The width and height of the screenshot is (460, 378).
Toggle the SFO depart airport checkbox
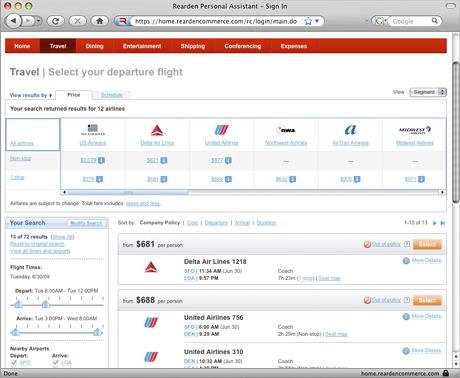tap(14, 363)
